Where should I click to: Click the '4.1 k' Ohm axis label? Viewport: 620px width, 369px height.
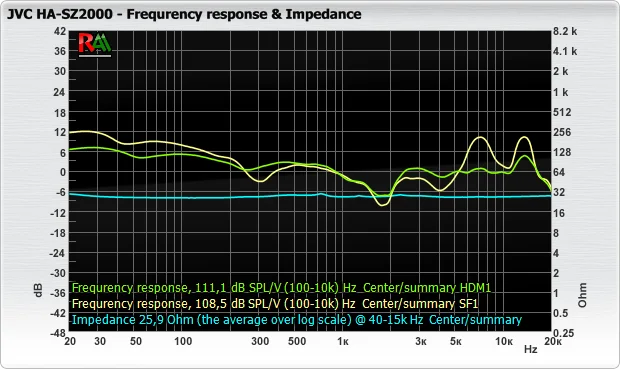pos(565,51)
